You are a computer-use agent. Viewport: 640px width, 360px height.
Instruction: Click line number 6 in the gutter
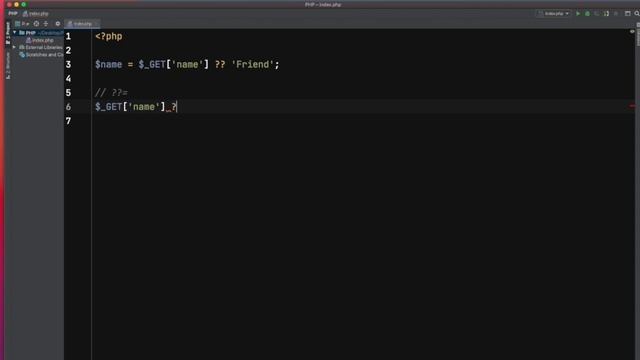(68, 107)
